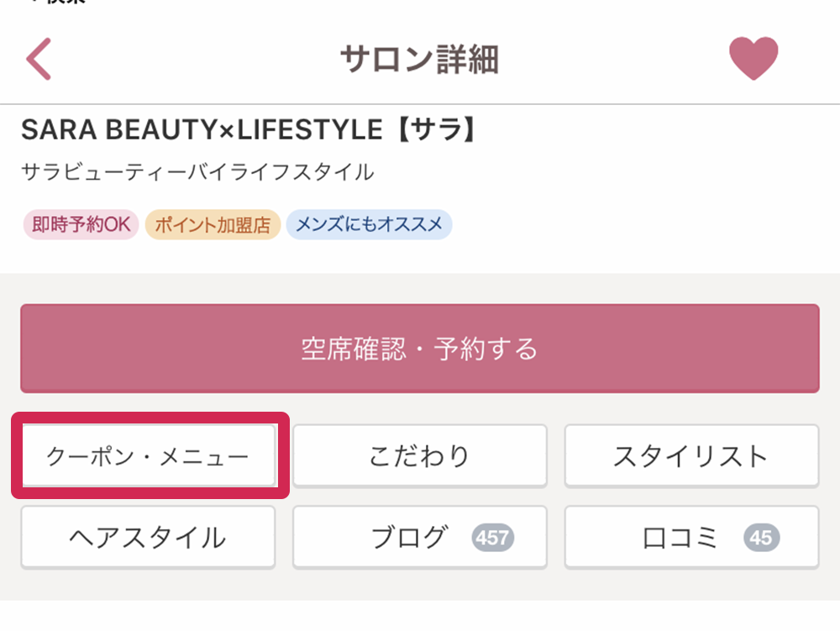Go back using the pink chevron arrow
This screenshot has height=631, width=840.
click(39, 59)
